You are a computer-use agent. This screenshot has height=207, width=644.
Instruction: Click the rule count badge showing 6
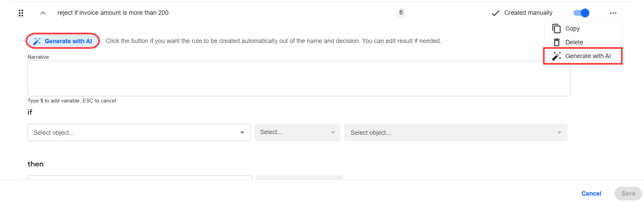[401, 13]
